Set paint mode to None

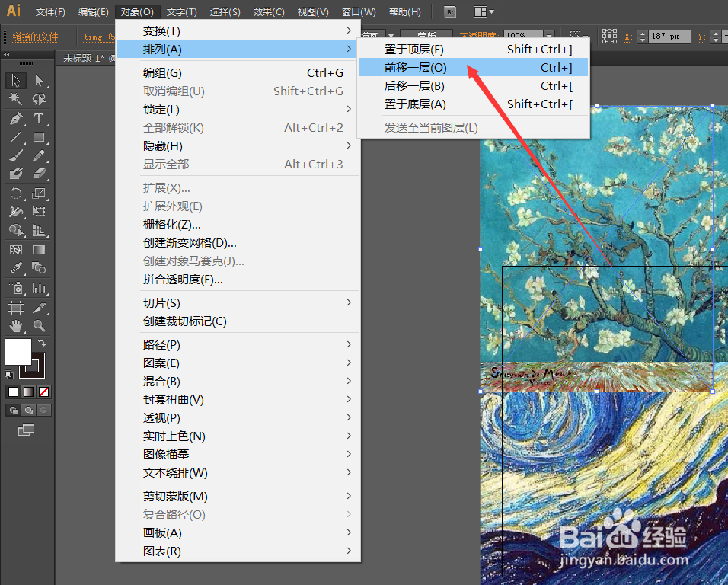(44, 392)
